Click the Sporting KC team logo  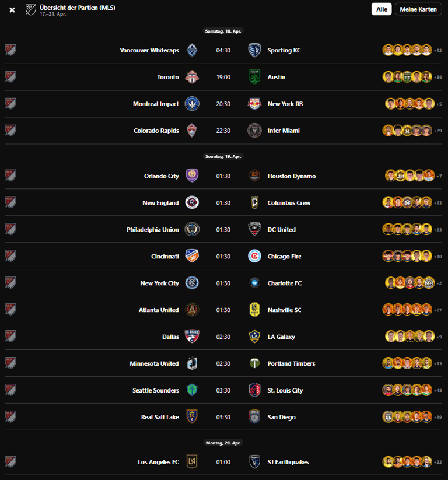tap(254, 50)
